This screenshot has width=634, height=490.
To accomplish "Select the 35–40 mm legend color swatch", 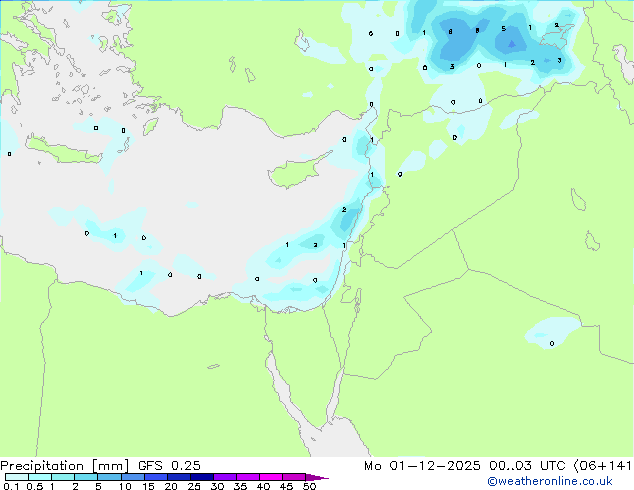I will 248,477.
